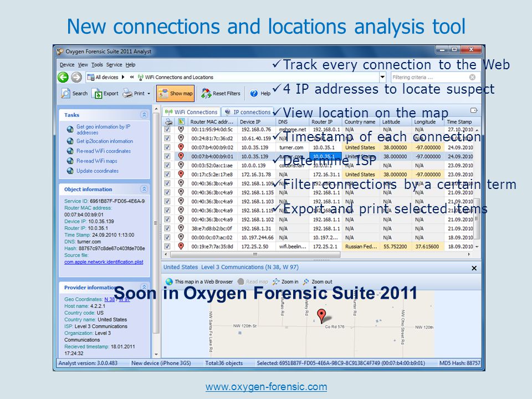
Task: Clear the filtering criteria with X icon
Action: click(472, 78)
